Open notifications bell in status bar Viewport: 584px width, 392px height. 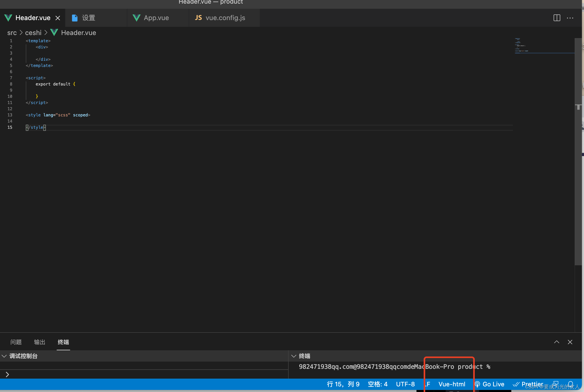coord(571,384)
